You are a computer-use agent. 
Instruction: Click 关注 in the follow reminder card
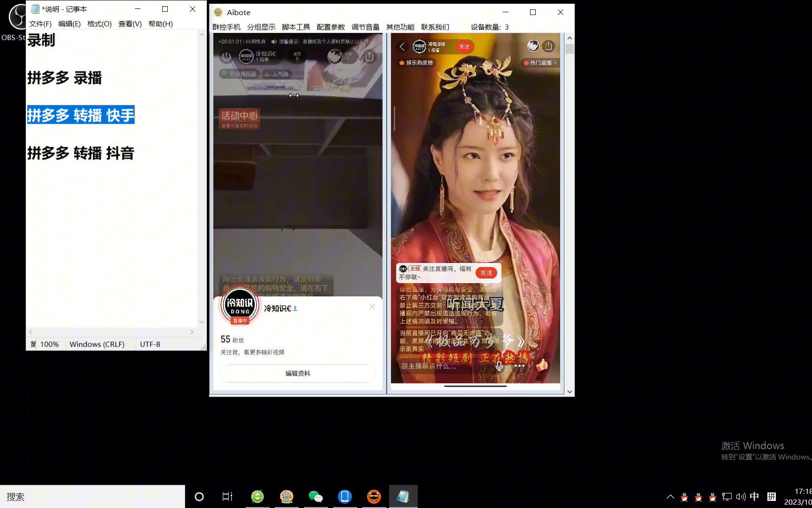(x=486, y=273)
